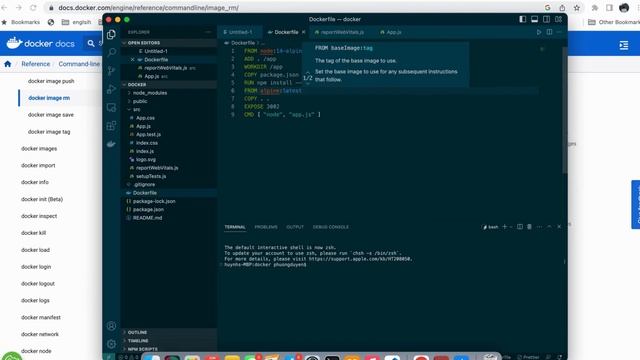
Task: Open Source Control view in activity bar
Action: [x=111, y=71]
